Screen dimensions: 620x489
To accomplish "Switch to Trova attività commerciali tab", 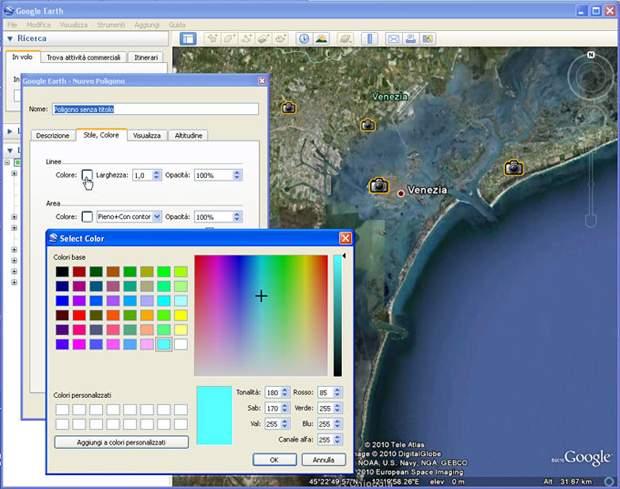I will tap(83, 57).
